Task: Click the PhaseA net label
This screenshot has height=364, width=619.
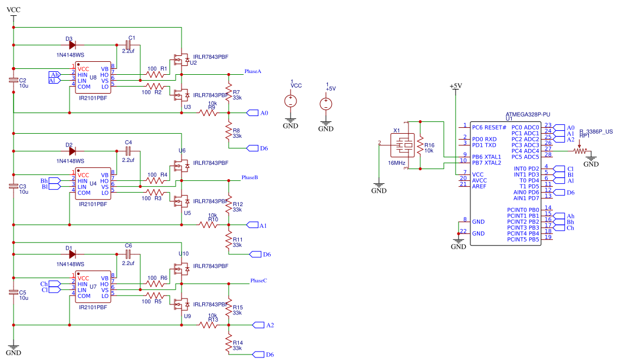Action: pyautogui.click(x=253, y=71)
